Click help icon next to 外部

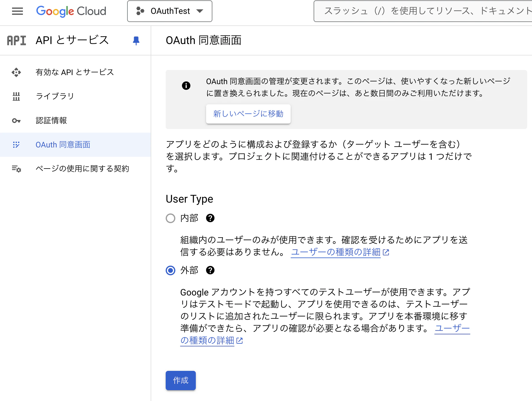coord(210,270)
